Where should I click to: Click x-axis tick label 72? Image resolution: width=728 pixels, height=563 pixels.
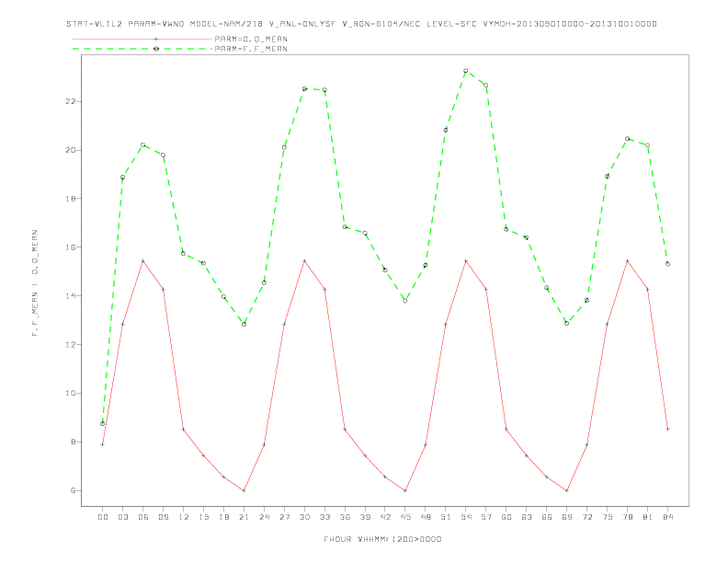pos(587,517)
